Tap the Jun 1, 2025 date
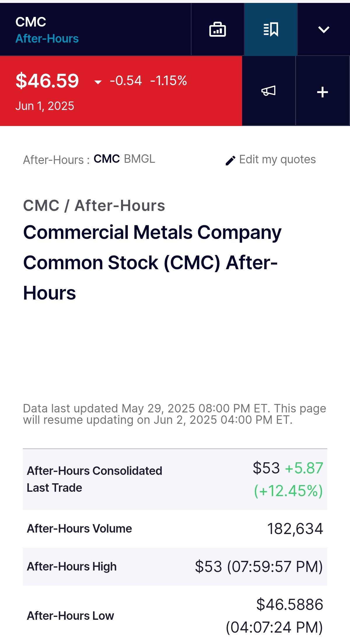 coord(45,106)
